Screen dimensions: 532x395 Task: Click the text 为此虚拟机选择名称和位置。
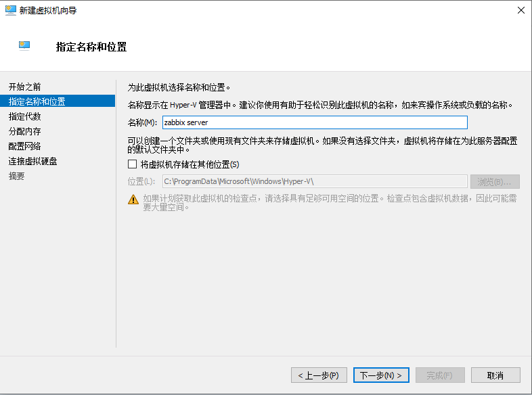pos(179,87)
